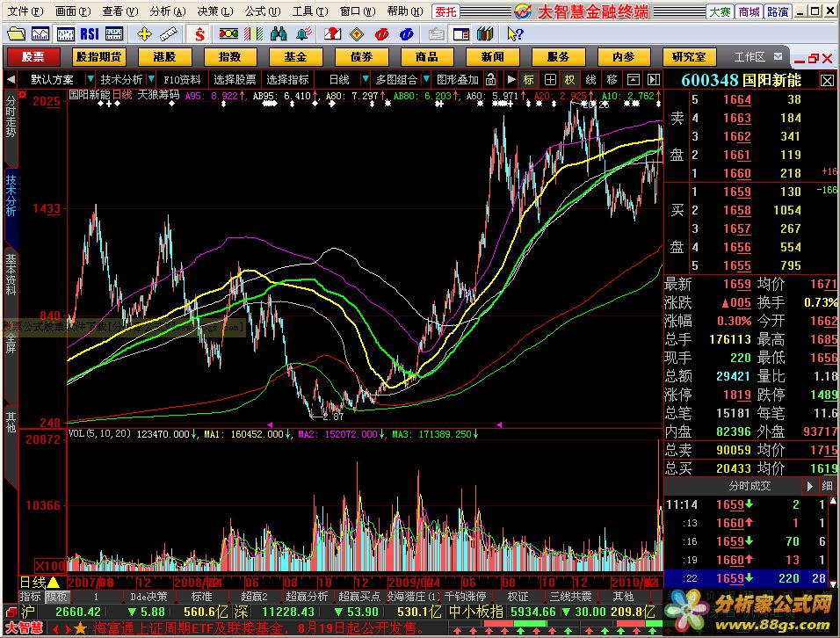Click the 日线 yellow triangle expander
This screenshot has height=638, width=840.
54,582
